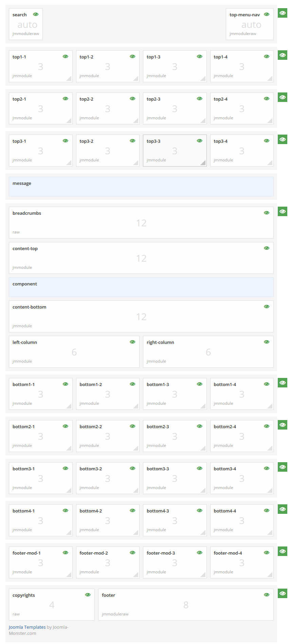Select the message block

(141, 187)
